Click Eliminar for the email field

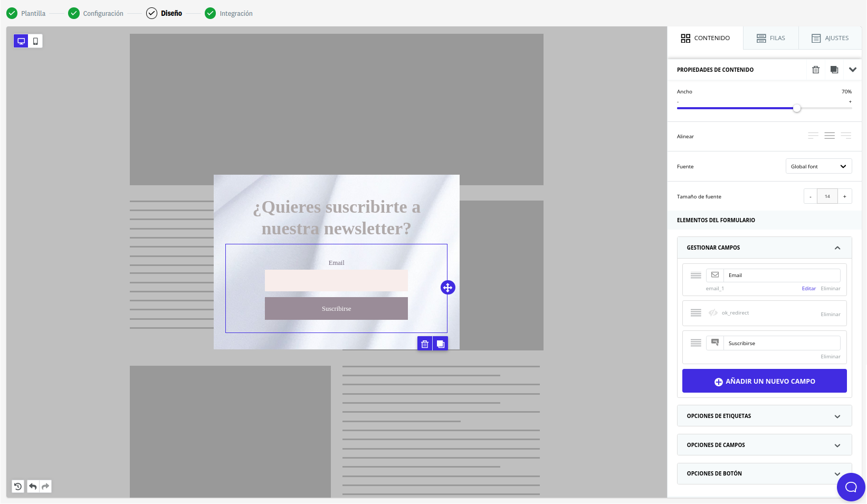tap(830, 289)
